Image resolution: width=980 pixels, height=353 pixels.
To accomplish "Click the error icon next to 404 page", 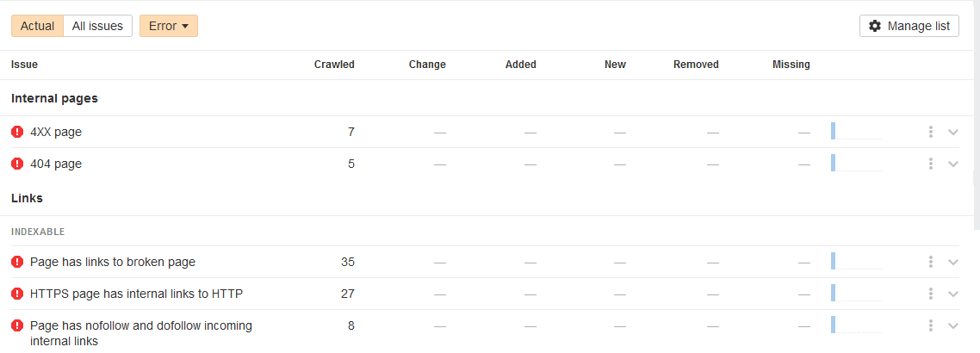I will (x=17, y=164).
